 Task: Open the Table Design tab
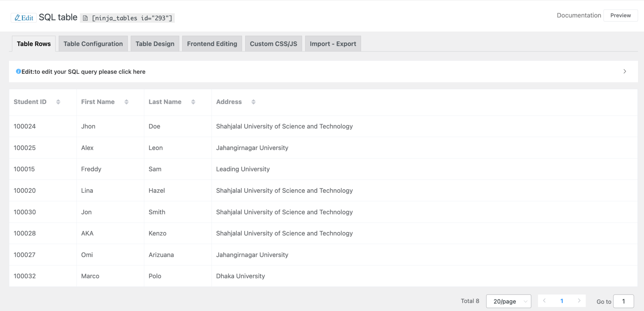click(x=155, y=44)
